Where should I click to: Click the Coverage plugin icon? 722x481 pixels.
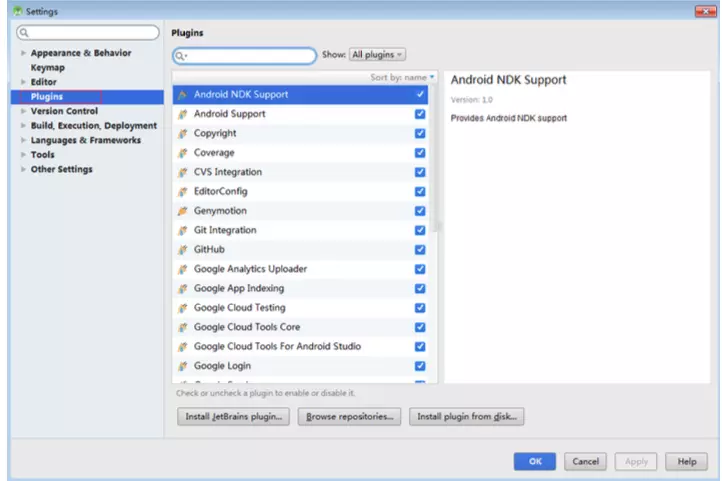tap(182, 153)
